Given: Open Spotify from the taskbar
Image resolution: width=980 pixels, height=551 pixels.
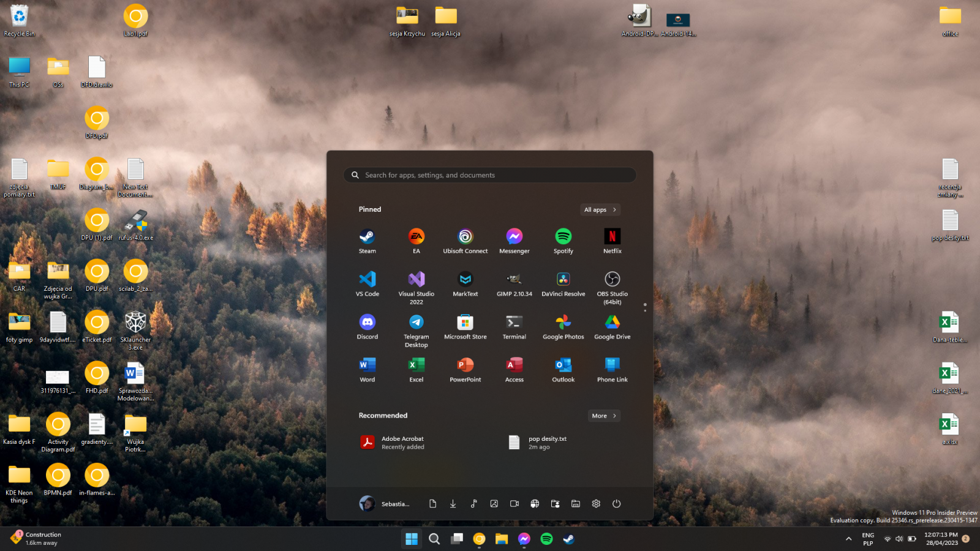Looking at the screenshot, I should 546,539.
